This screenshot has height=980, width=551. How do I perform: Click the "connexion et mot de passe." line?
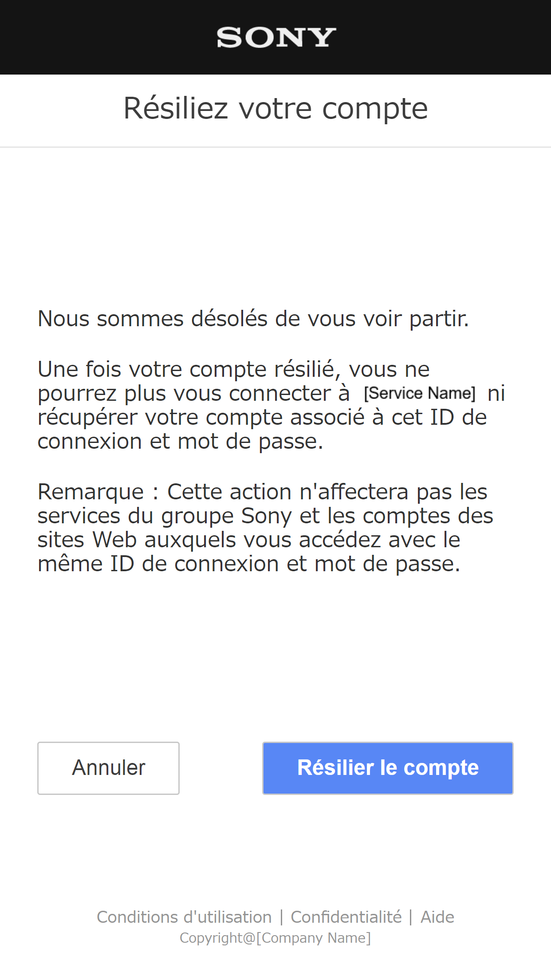tap(181, 441)
